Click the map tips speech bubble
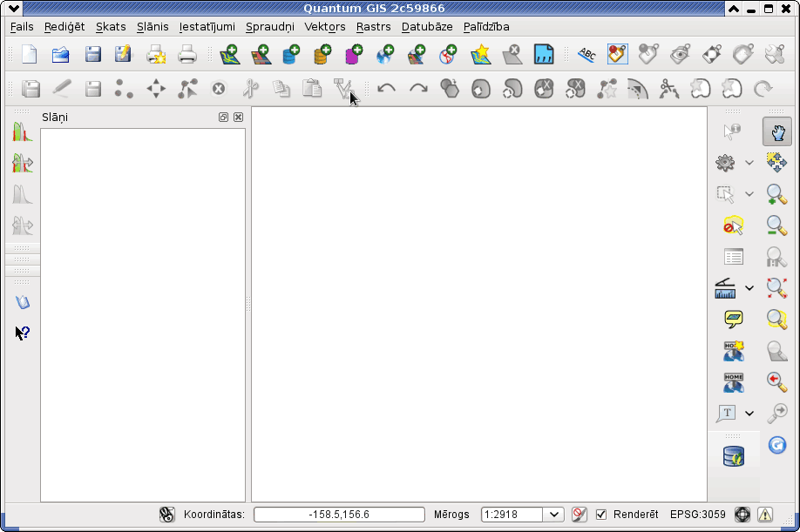This screenshot has height=532, width=800. [733, 320]
